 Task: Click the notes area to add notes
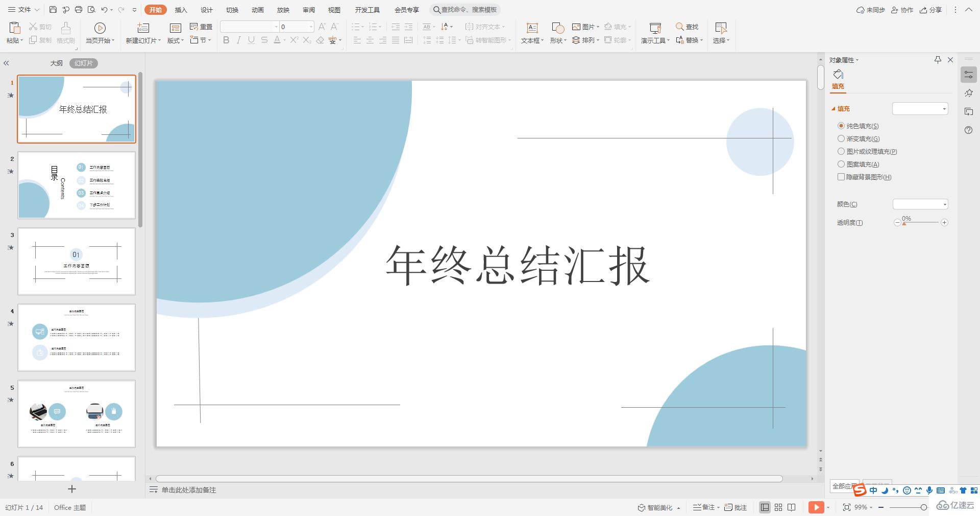point(189,490)
